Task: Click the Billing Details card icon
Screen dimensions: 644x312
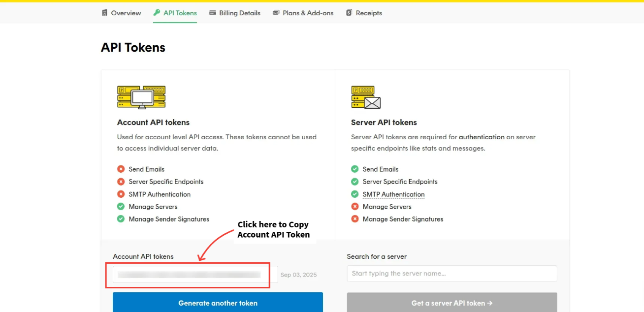Action: click(212, 13)
